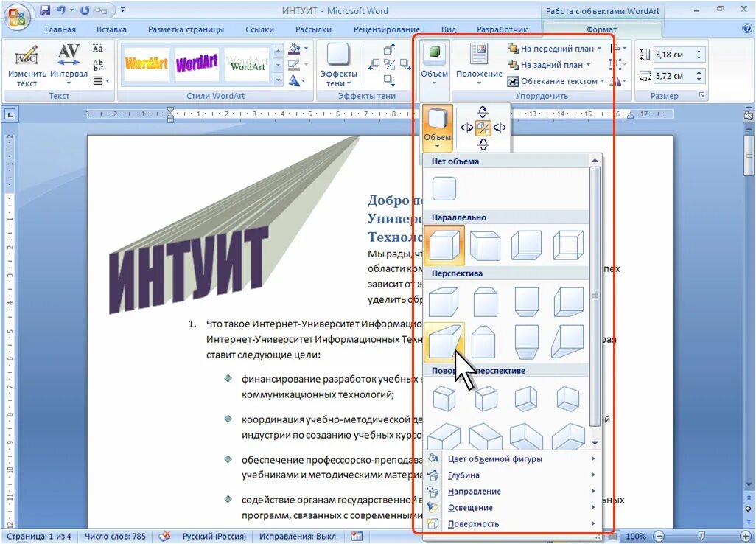Image resolution: width=756 pixels, height=544 pixels.
Task: Click the zoom slider handle
Action: pos(701,536)
